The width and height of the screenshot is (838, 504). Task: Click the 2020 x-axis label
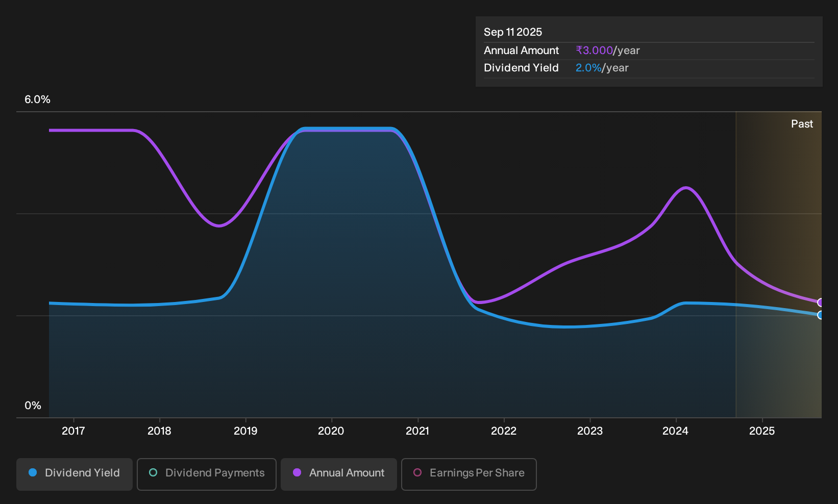331,431
